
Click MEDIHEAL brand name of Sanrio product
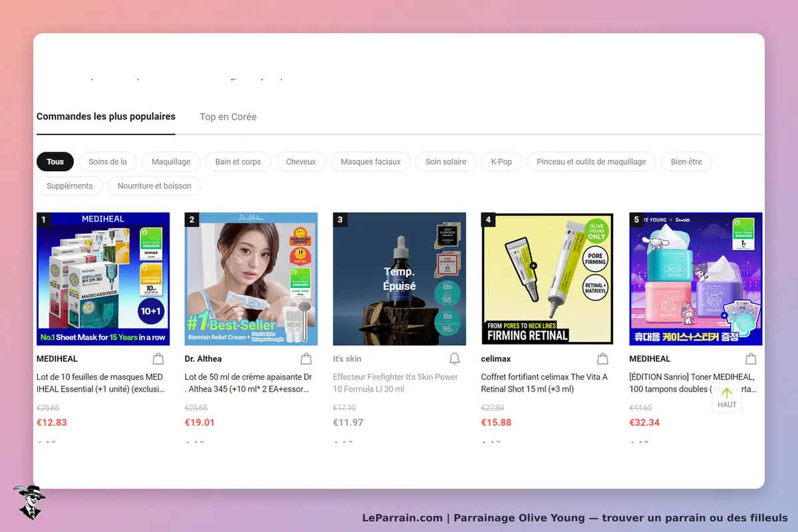tap(650, 359)
